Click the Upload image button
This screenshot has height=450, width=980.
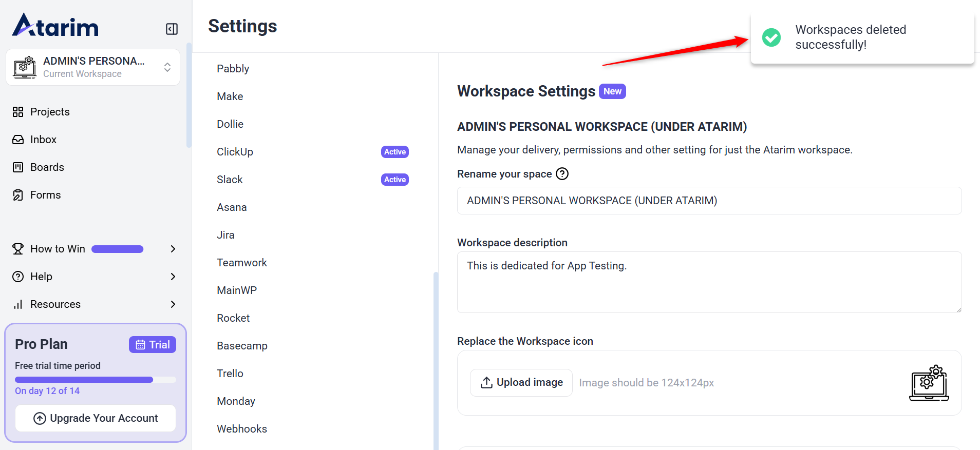coord(521,383)
